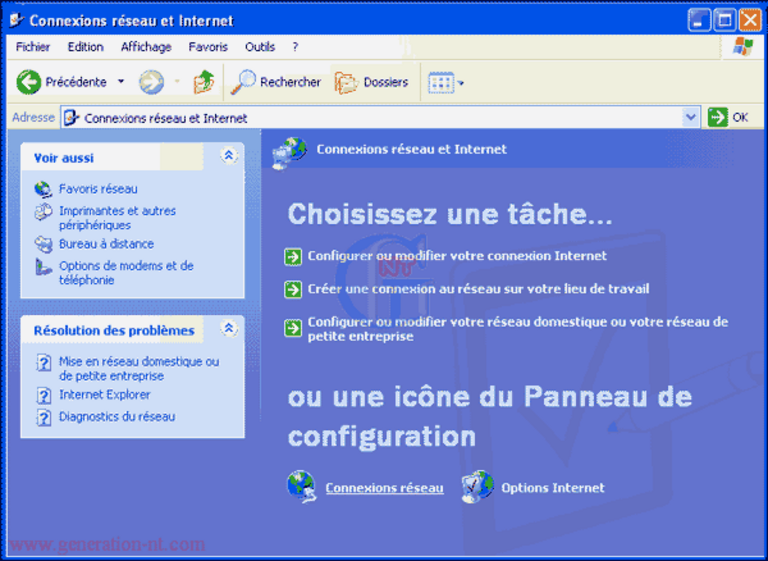
Task: Open the Connexions réseau globe icon
Action: pyautogui.click(x=301, y=487)
